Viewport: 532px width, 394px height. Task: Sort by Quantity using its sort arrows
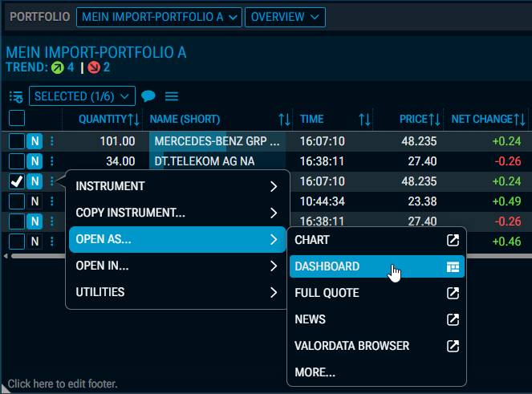[x=134, y=120]
